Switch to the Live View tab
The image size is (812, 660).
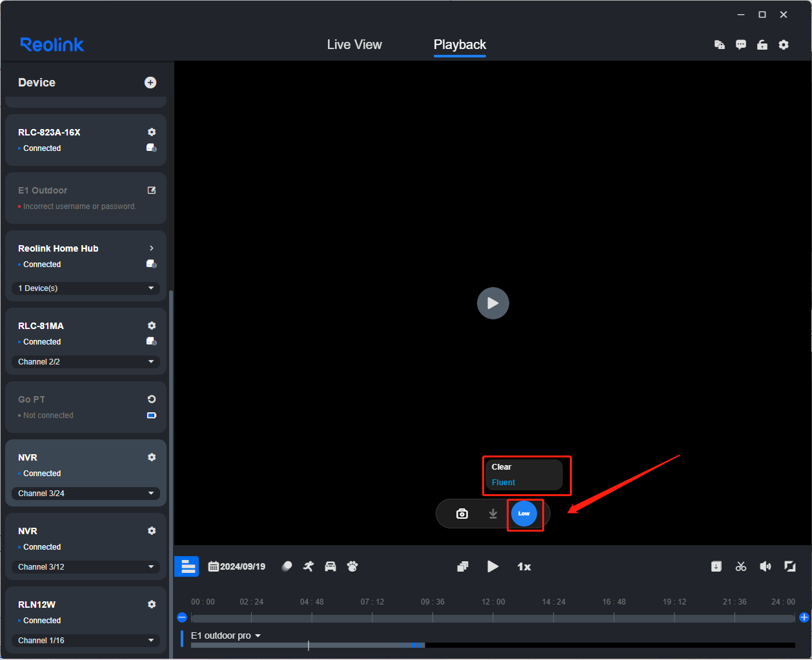coord(354,45)
